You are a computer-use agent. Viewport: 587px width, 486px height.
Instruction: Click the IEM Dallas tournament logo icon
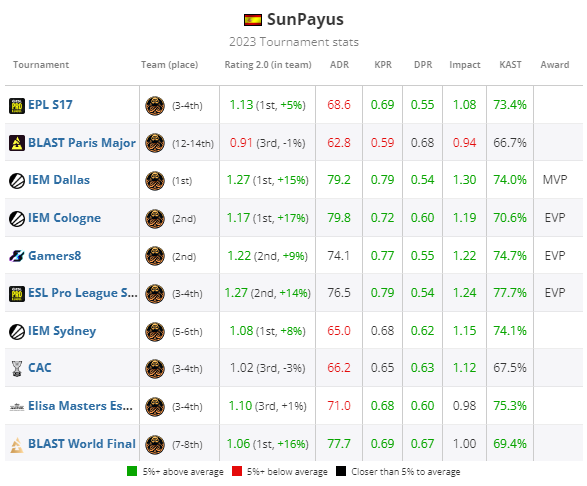(17, 181)
